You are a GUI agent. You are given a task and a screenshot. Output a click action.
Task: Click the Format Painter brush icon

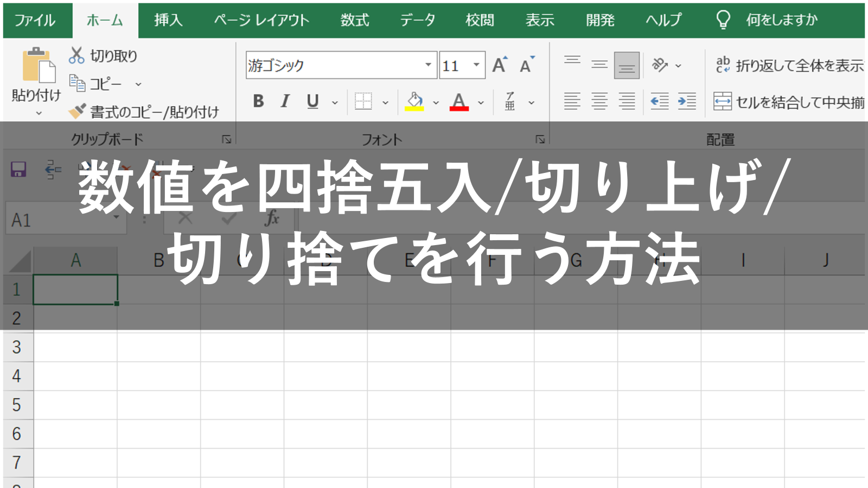[x=77, y=112]
